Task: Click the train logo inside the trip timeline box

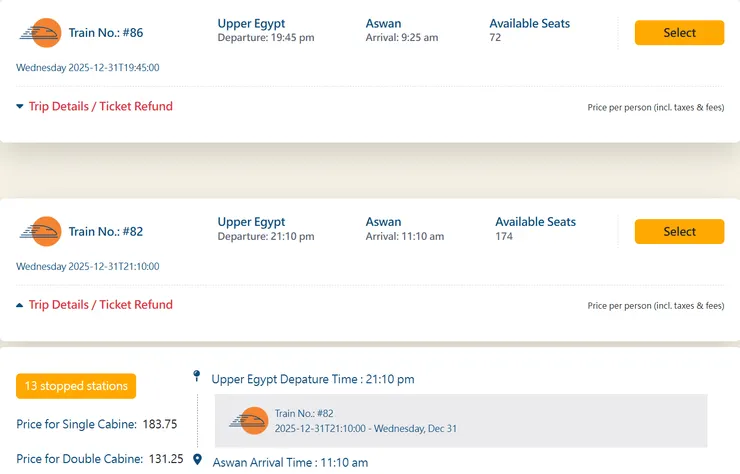Action: tap(248, 420)
